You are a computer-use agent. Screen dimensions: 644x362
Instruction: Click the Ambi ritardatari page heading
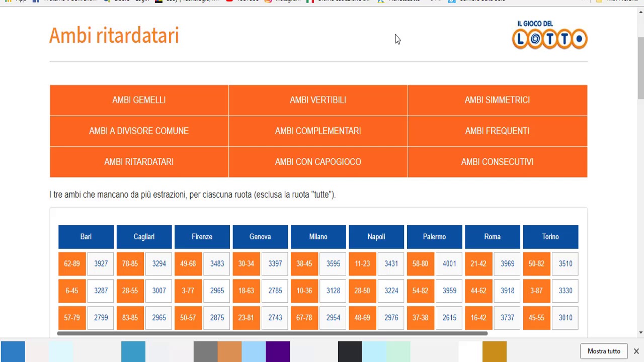(x=114, y=36)
